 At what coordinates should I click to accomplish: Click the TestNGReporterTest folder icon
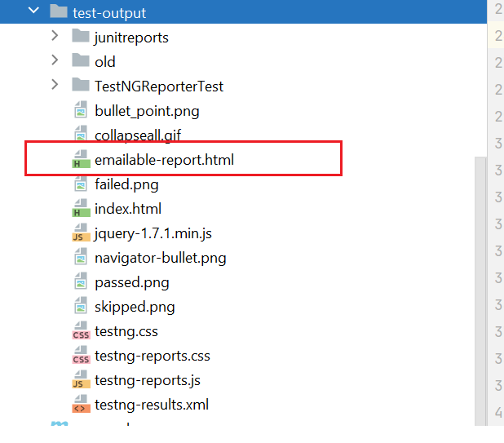(81, 85)
